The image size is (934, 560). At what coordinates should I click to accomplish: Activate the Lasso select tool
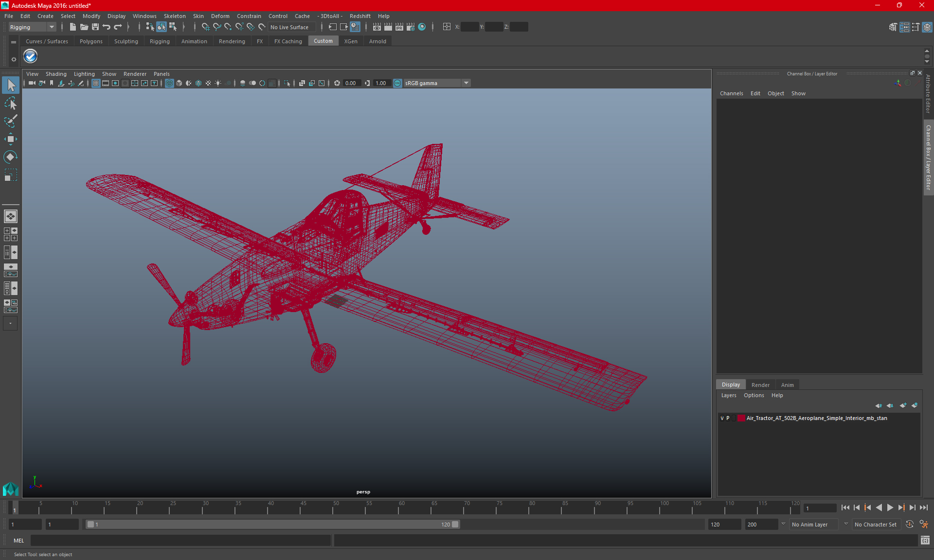[11, 103]
